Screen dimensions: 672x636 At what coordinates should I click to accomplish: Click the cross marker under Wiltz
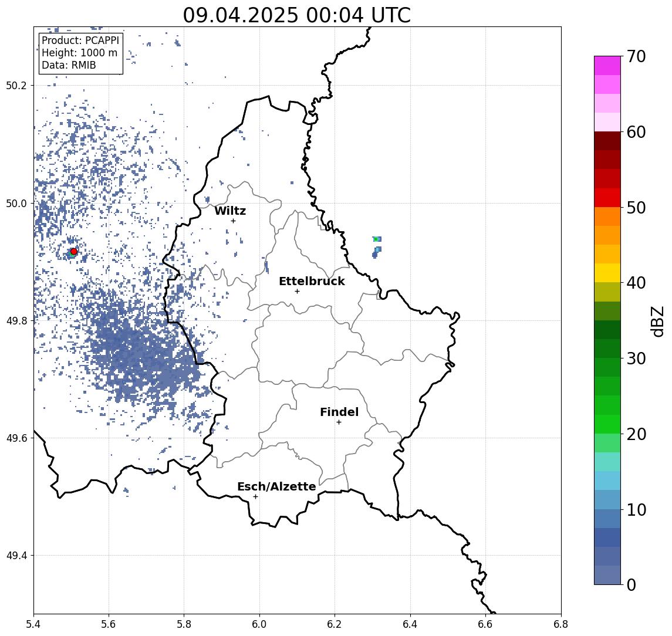coord(233,221)
